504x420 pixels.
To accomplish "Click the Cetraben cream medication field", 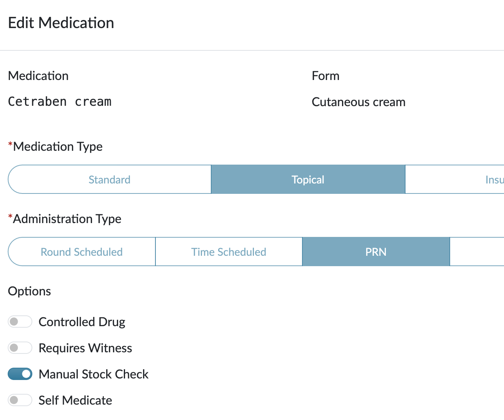I will tap(60, 102).
